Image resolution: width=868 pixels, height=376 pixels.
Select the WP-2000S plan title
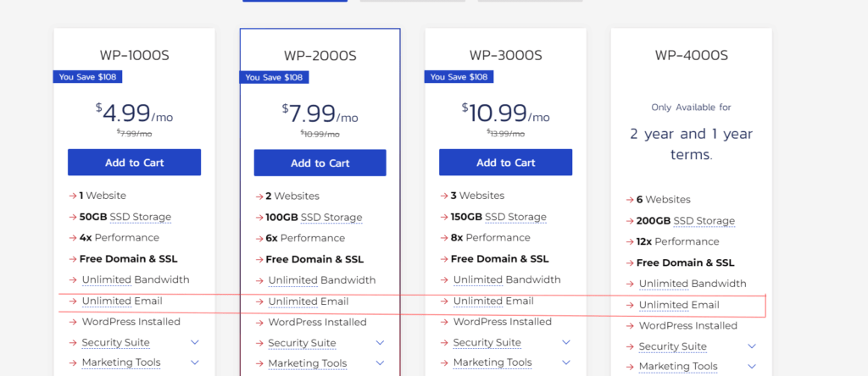(x=320, y=56)
